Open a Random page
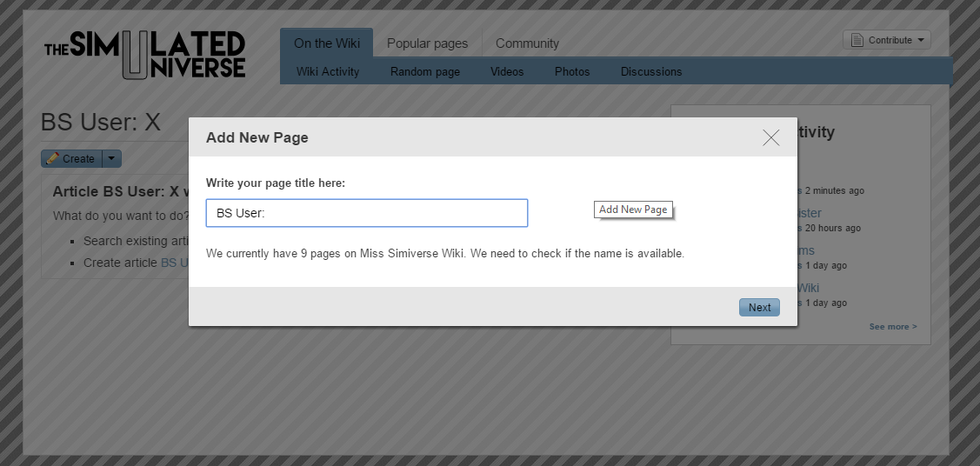 point(424,71)
